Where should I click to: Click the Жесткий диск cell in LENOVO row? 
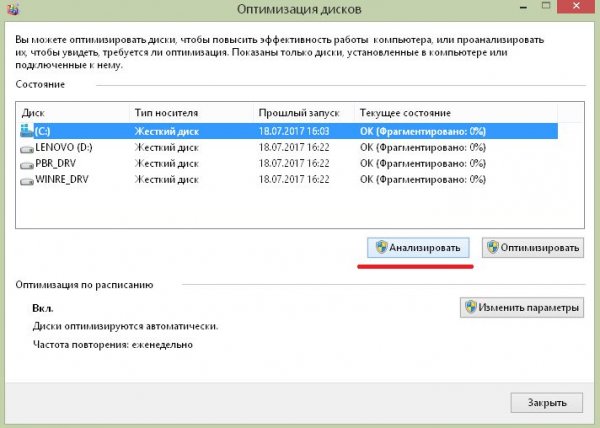click(166, 148)
